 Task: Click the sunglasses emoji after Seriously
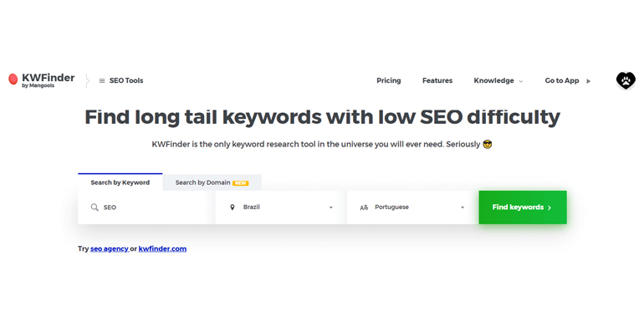coord(487,144)
